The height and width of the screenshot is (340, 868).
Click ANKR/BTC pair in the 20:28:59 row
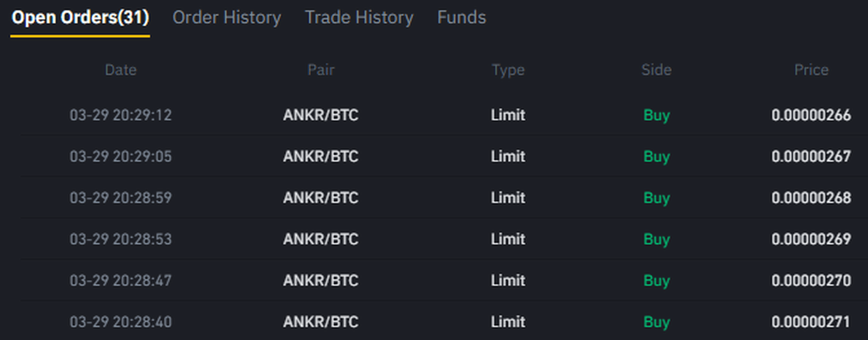pyautogui.click(x=321, y=198)
